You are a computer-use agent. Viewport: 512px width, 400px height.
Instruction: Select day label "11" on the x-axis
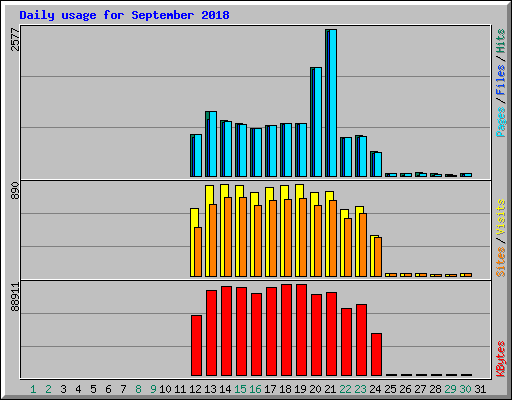tap(180, 389)
